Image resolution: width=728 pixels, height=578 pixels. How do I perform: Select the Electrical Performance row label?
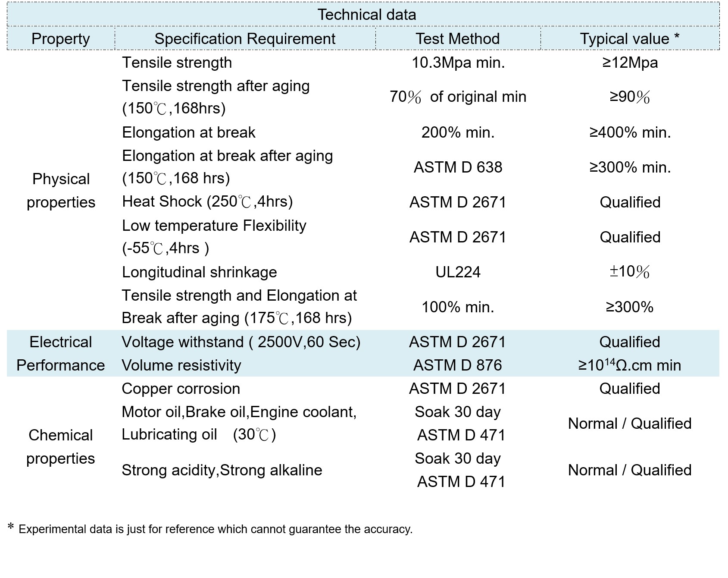point(61,354)
